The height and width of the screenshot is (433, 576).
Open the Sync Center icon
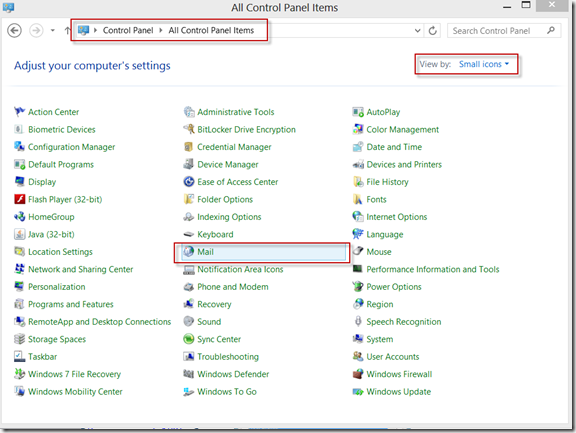tap(188, 339)
